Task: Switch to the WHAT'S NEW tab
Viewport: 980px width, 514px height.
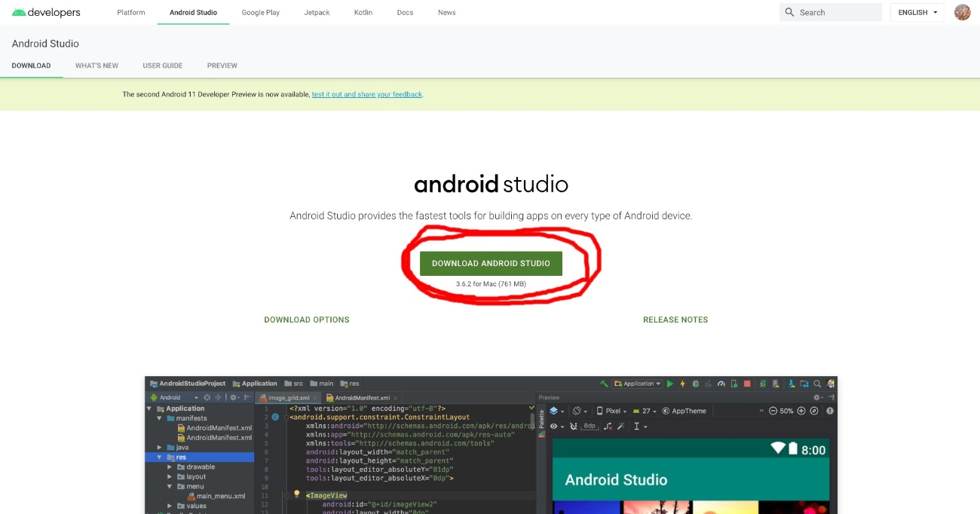Action: [96, 66]
